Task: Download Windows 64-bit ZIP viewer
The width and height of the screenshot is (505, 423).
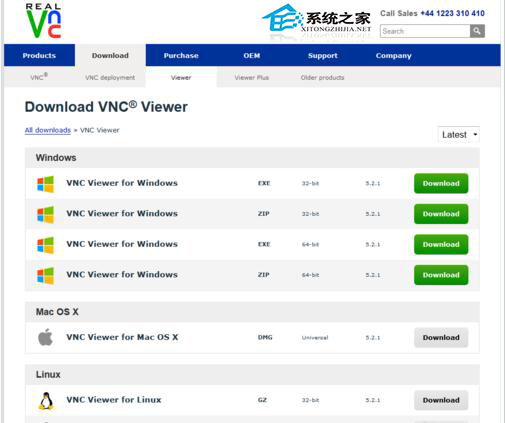Action: 441,275
